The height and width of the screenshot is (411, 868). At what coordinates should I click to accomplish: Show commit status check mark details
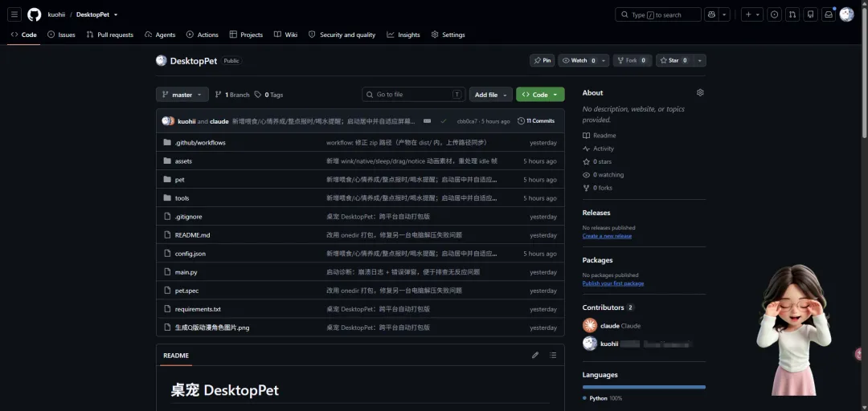[444, 120]
